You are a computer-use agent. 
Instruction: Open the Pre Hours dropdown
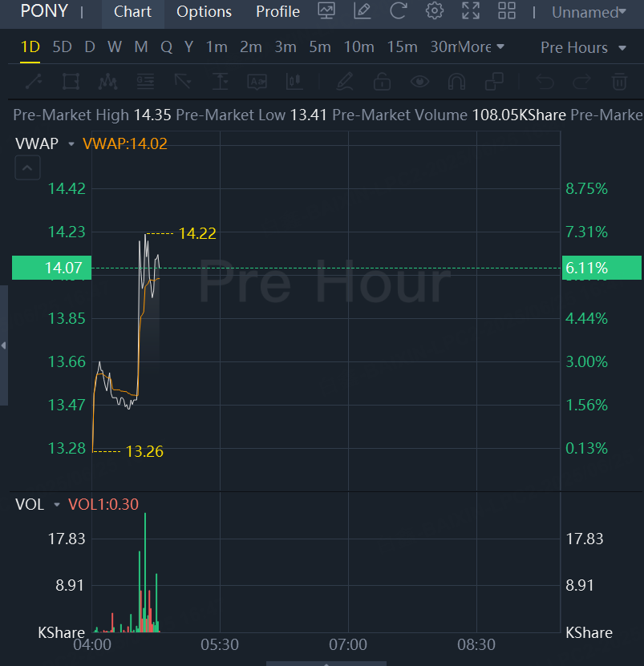pos(583,47)
